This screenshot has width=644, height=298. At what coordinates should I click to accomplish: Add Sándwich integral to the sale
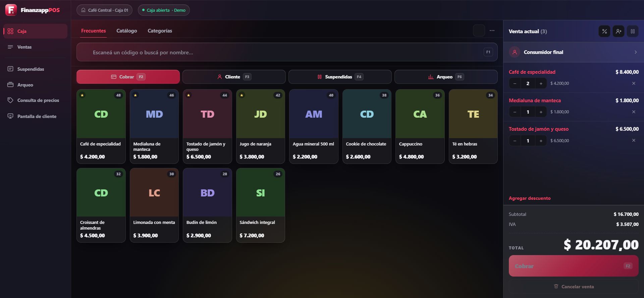(x=261, y=205)
